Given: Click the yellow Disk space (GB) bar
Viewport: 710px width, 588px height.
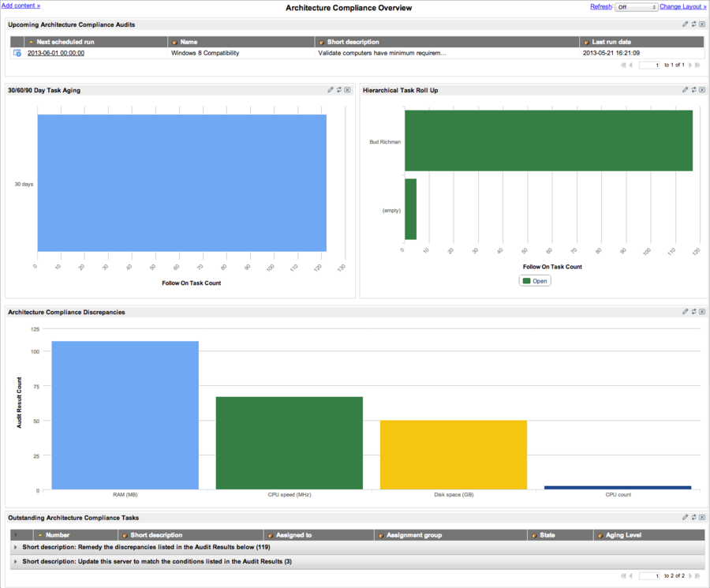Looking at the screenshot, I should click(454, 455).
